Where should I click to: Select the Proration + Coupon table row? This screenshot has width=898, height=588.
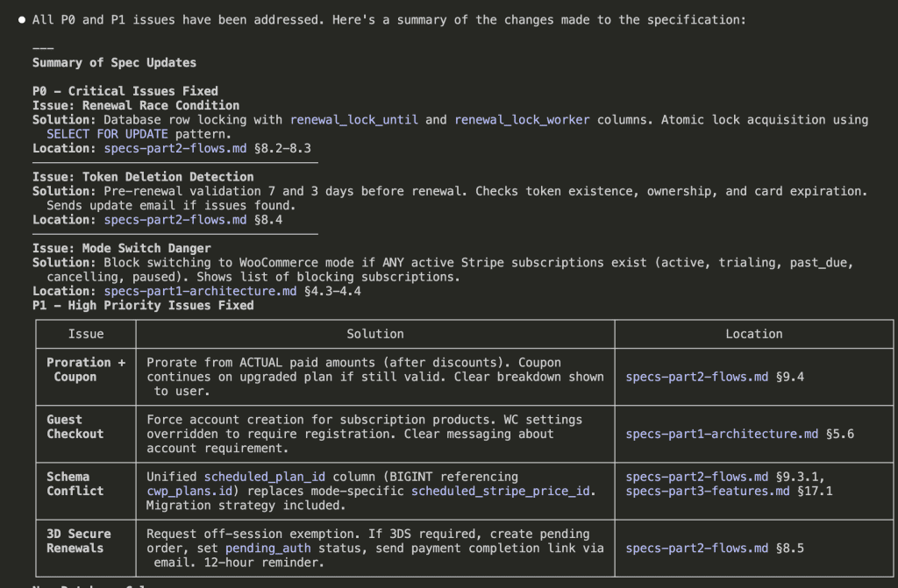point(85,370)
